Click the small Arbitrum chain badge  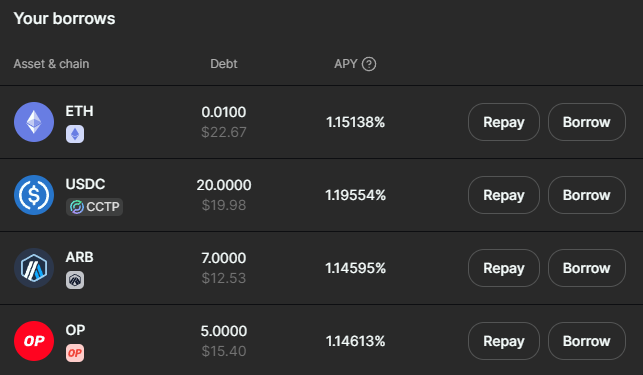click(75, 280)
